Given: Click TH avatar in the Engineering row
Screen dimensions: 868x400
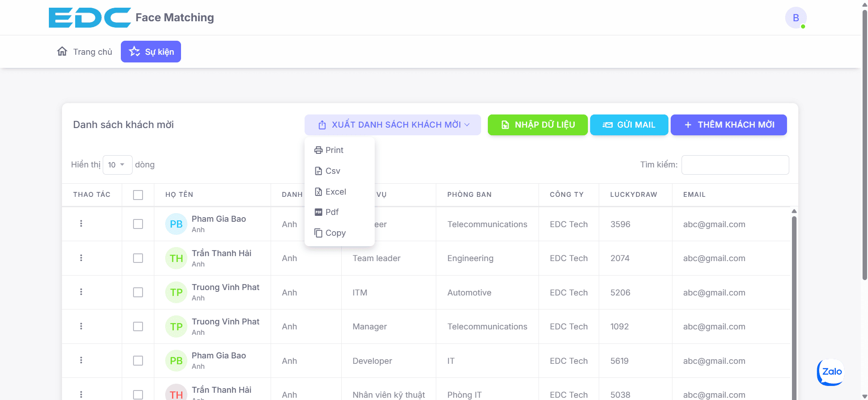Looking at the screenshot, I should tap(176, 258).
